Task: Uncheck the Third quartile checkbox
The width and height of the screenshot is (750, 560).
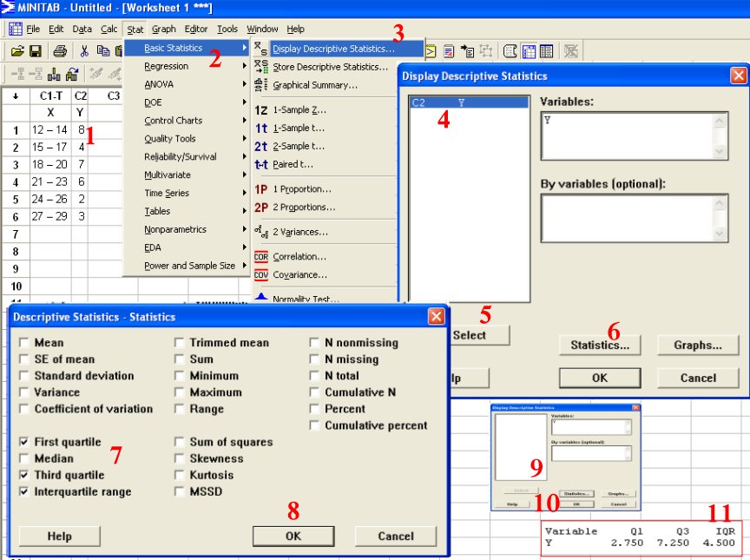Action: 23,475
